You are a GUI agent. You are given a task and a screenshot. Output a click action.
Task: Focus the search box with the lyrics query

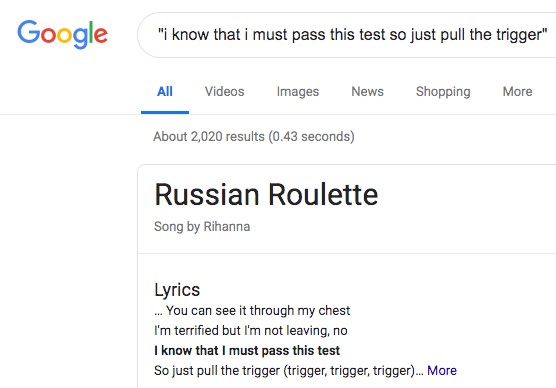pyautogui.click(x=347, y=35)
